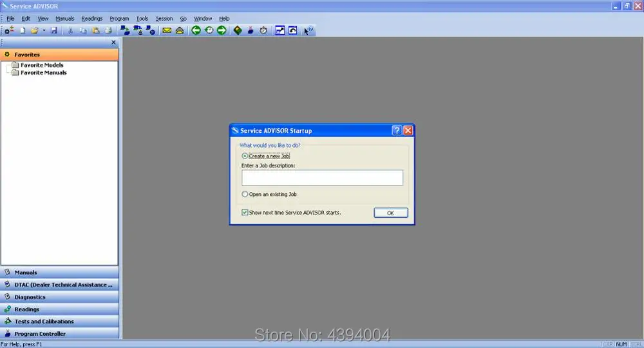
Task: Click the Job description input field
Action: pyautogui.click(x=322, y=178)
